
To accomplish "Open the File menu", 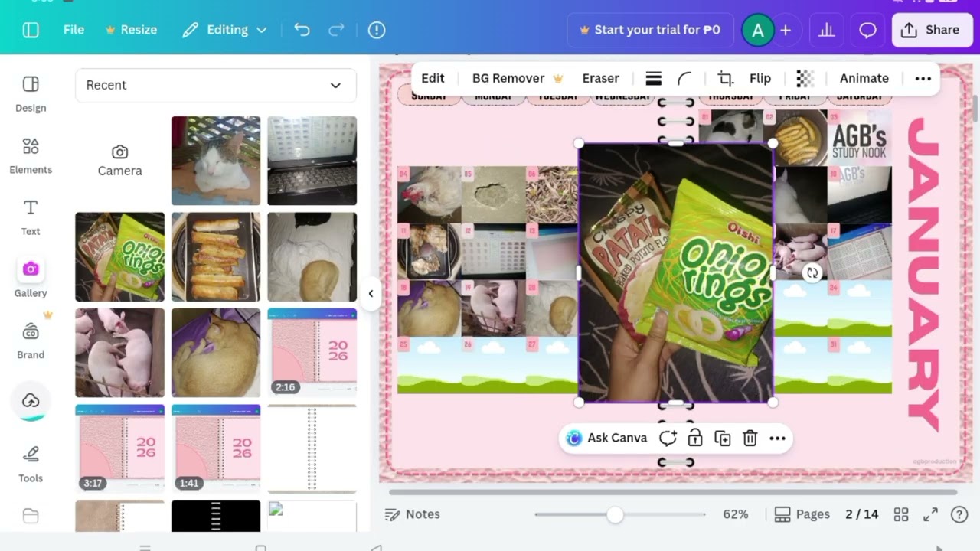I will pos(73,30).
